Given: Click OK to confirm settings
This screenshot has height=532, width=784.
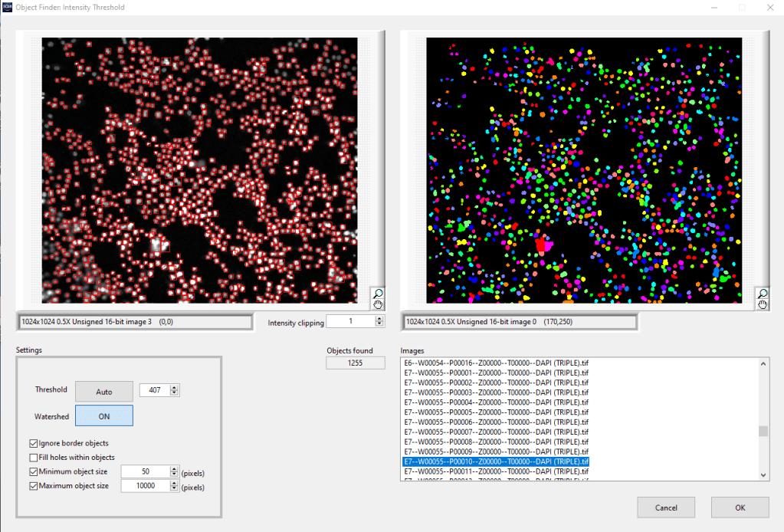Looking at the screenshot, I should (740, 507).
